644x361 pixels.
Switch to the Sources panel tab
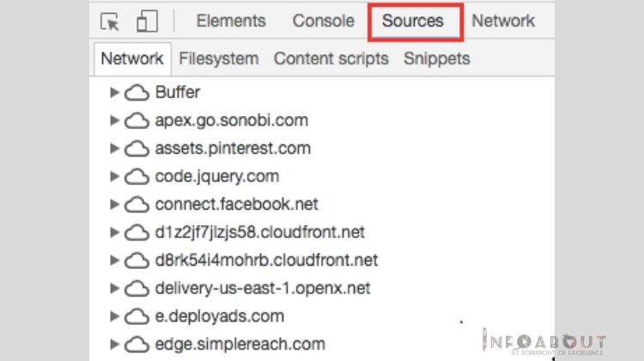[413, 21]
